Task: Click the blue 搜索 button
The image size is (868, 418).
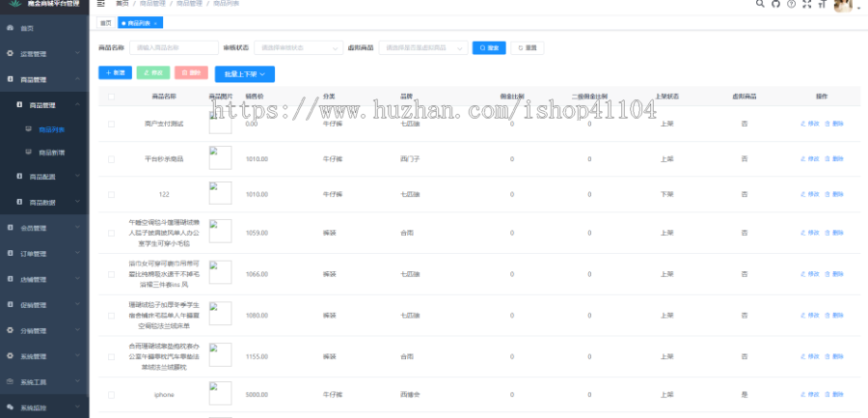Action: point(489,47)
